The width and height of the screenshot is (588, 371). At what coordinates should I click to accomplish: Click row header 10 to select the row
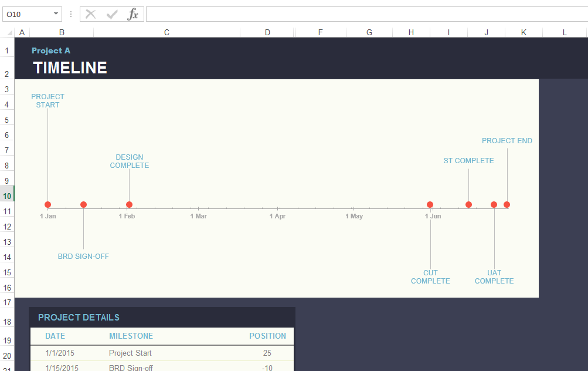coord(7,195)
